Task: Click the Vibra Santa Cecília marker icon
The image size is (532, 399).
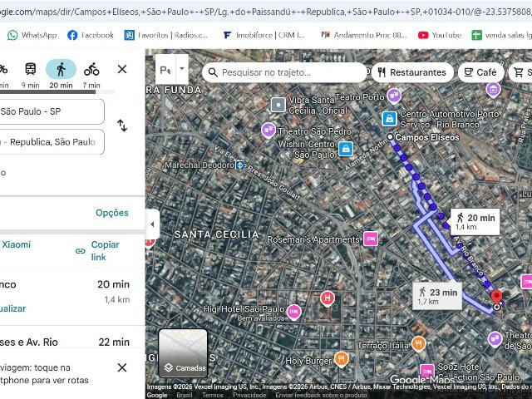Action: (x=278, y=105)
